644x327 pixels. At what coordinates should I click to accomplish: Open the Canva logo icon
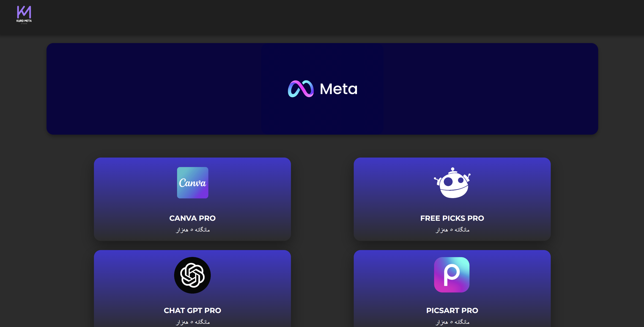click(x=192, y=183)
